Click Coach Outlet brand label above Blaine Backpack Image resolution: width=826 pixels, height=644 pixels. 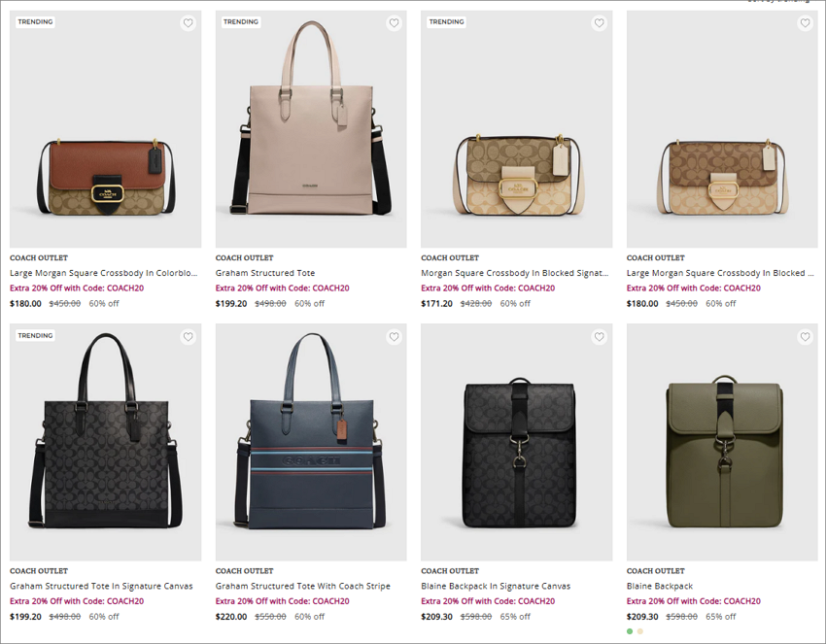(655, 571)
